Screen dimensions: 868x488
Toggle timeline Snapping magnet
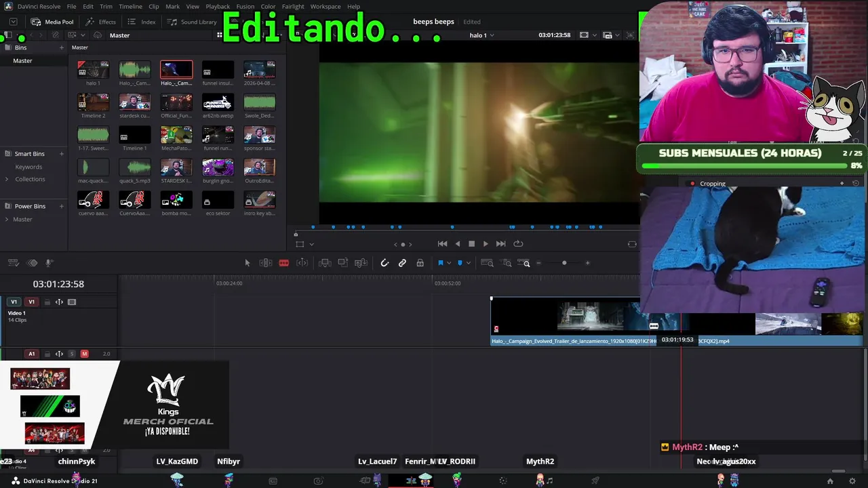pyautogui.click(x=384, y=263)
